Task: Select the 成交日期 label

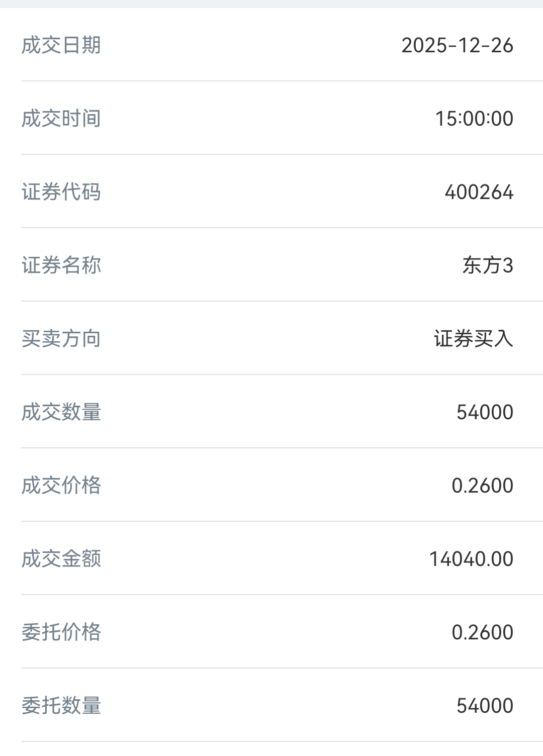Action: tap(61, 45)
